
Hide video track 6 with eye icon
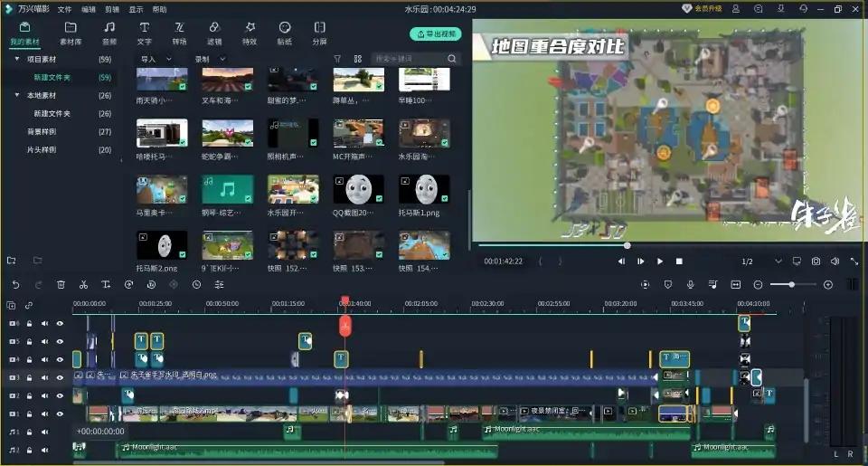click(x=60, y=324)
